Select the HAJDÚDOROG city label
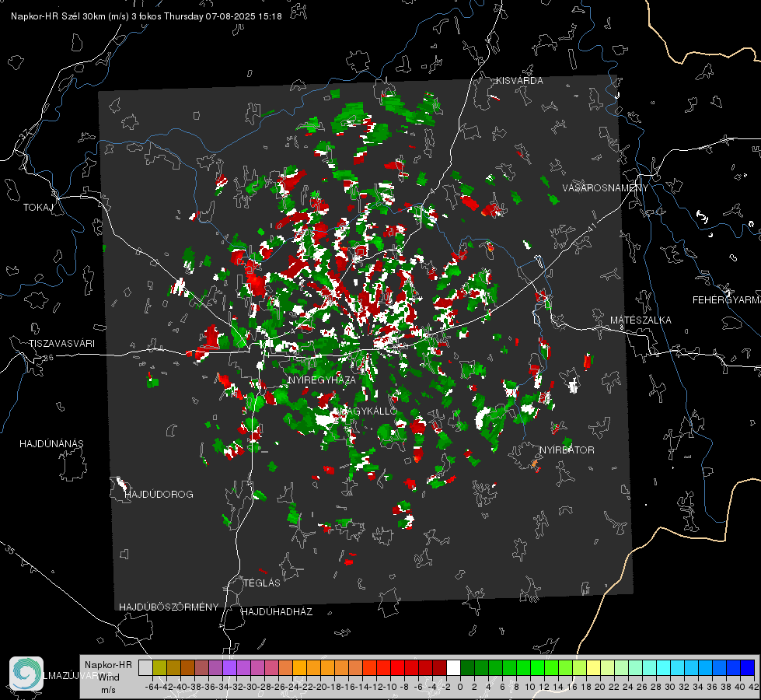 tap(159, 495)
